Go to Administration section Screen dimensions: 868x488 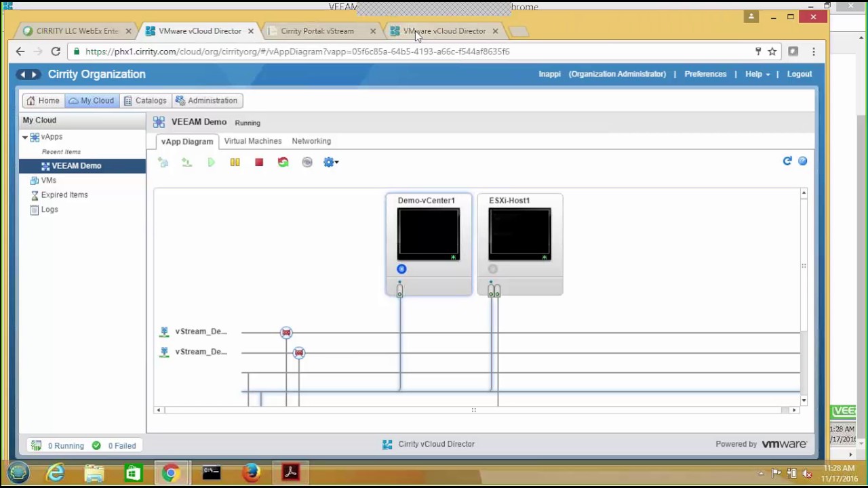coord(206,100)
